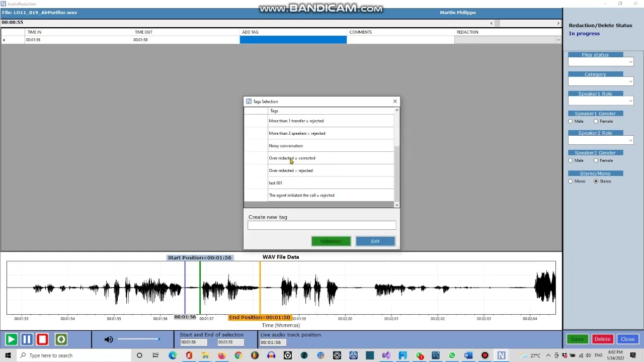Click the taskbar search box

pos(74,355)
